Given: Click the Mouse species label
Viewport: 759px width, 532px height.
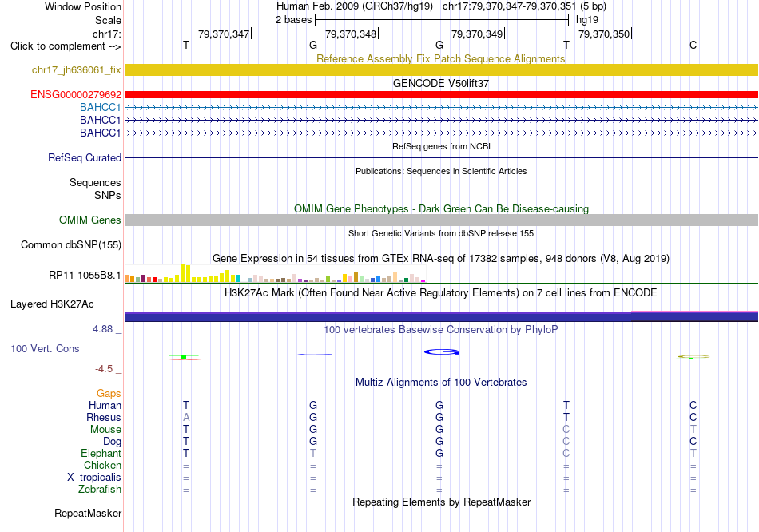Looking at the screenshot, I should pos(105,430).
